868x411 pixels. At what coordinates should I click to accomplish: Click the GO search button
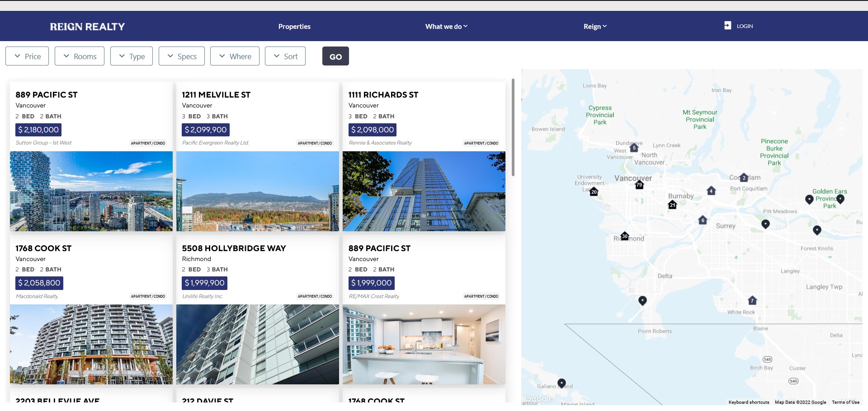coord(335,56)
